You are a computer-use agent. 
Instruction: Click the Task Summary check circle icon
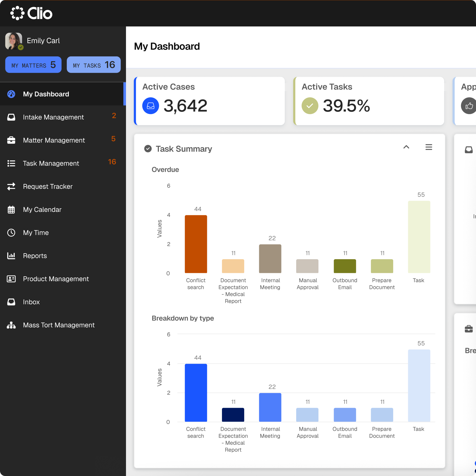pyautogui.click(x=148, y=149)
